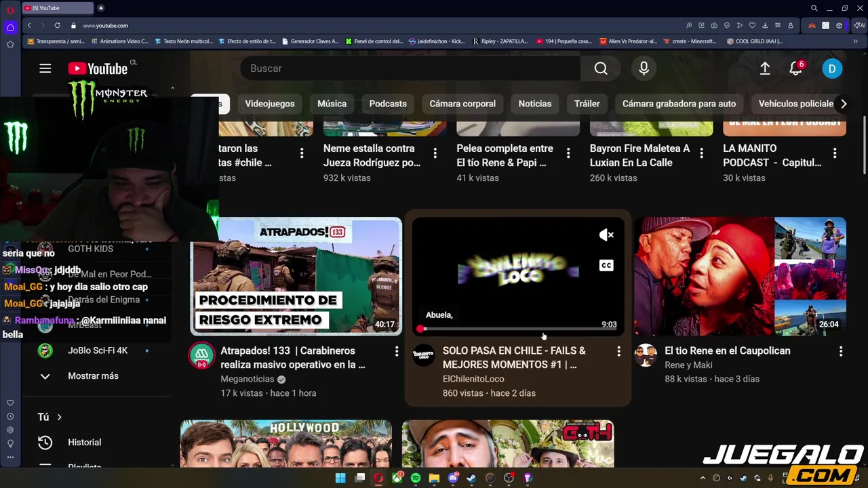Image resolution: width=868 pixels, height=488 pixels.
Task: Select the Videojuegos filter chip
Action: [270, 104]
